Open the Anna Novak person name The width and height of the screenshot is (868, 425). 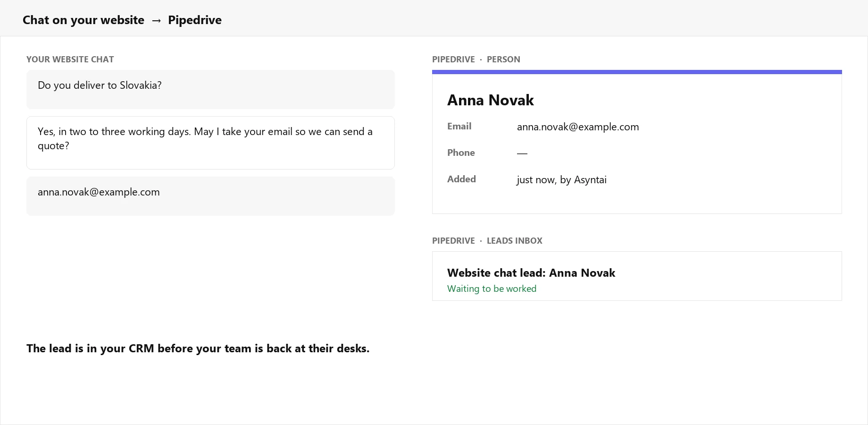(490, 100)
